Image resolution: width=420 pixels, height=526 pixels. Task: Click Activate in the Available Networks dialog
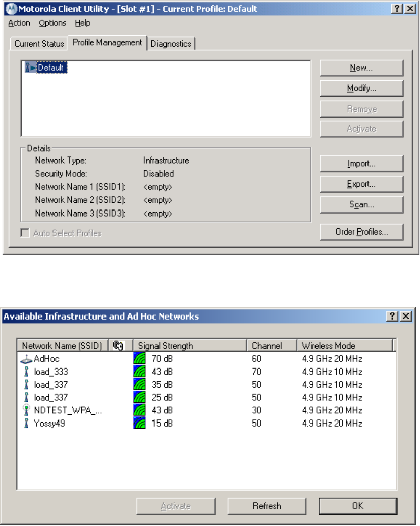point(176,506)
